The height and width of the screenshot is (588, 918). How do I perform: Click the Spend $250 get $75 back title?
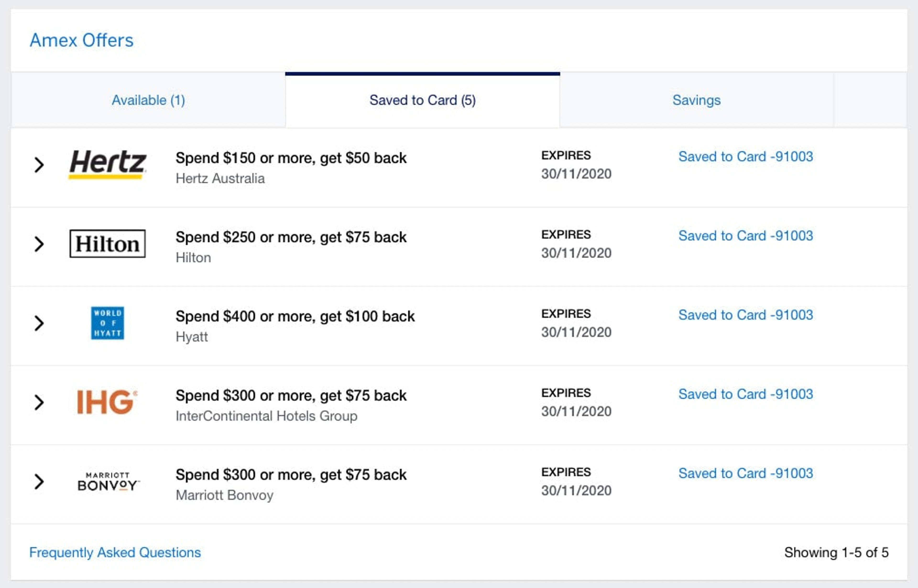[291, 237]
